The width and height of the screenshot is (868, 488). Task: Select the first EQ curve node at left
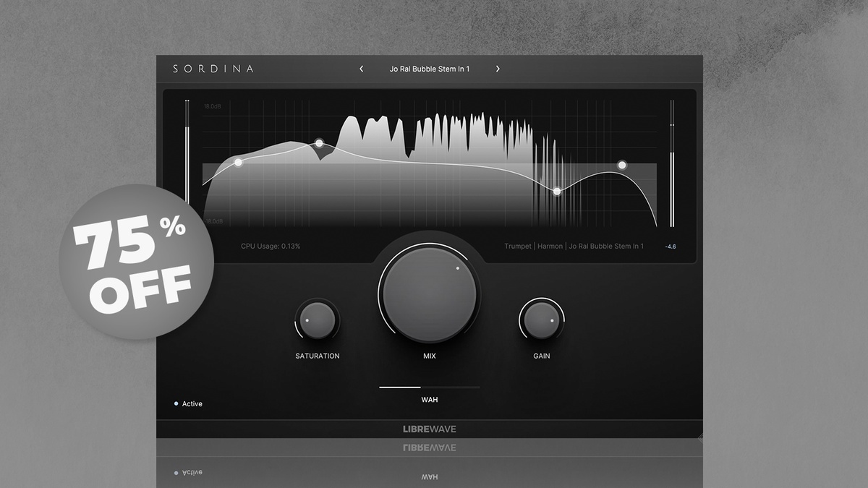pos(239,162)
